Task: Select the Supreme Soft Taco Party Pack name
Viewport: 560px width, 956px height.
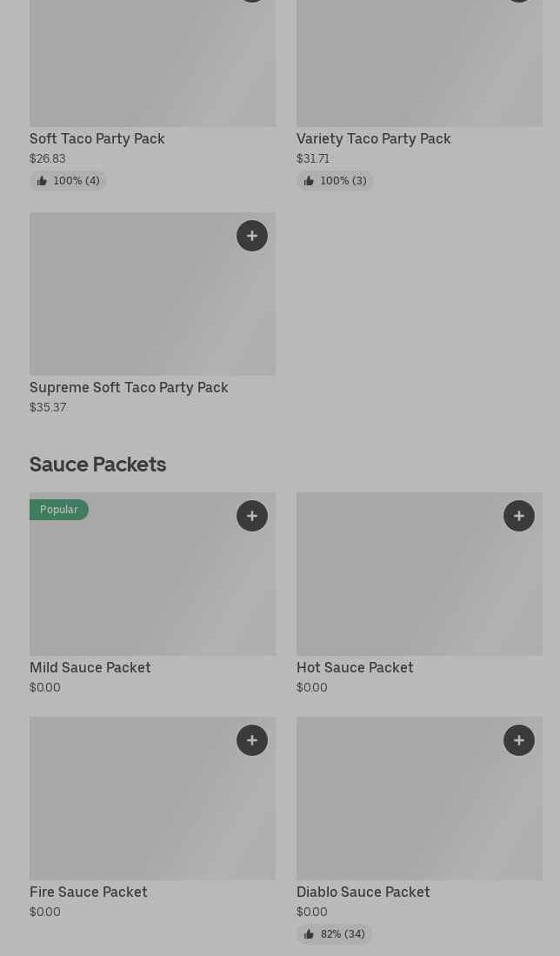Action: 129,388
